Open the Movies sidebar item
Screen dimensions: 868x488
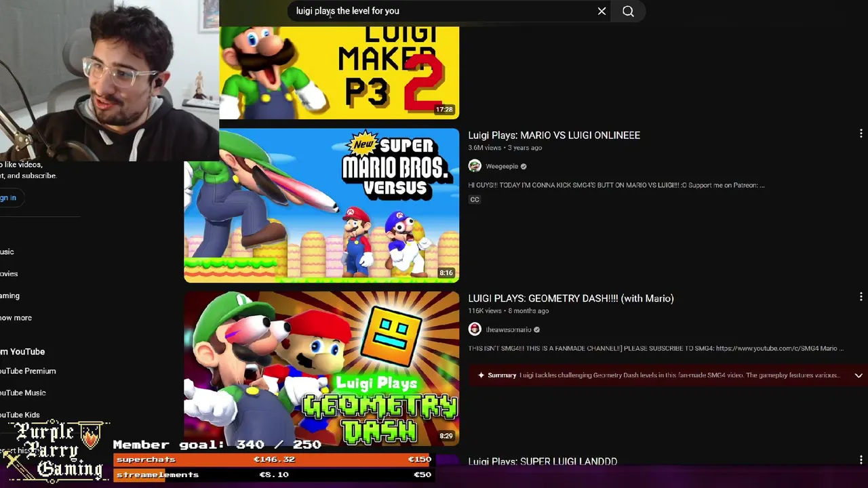click(x=9, y=274)
